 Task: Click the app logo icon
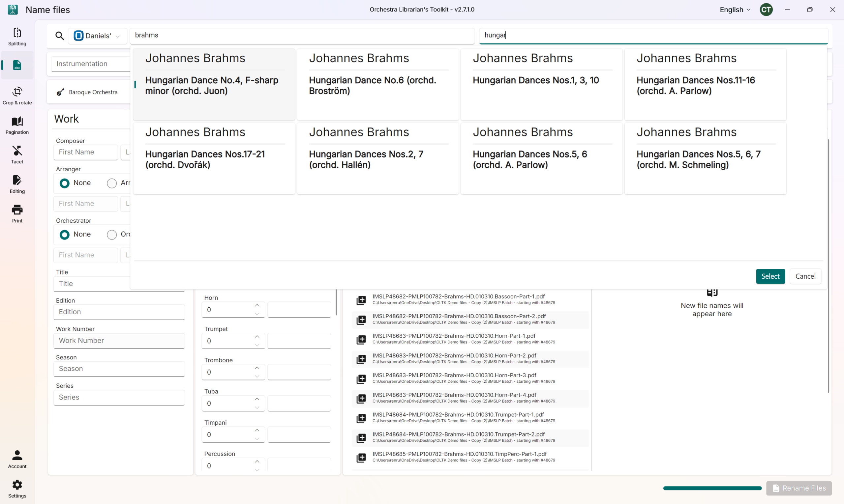tap(13, 10)
